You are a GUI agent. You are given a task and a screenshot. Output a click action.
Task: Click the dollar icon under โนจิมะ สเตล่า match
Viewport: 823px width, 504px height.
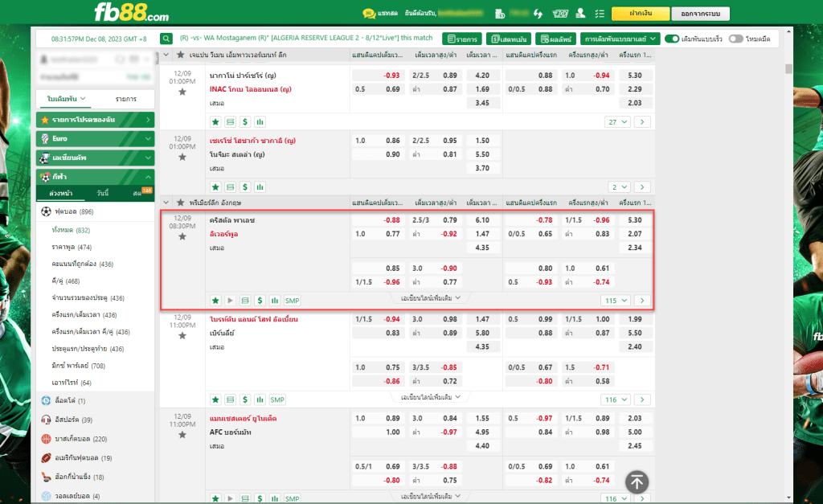[x=245, y=187]
